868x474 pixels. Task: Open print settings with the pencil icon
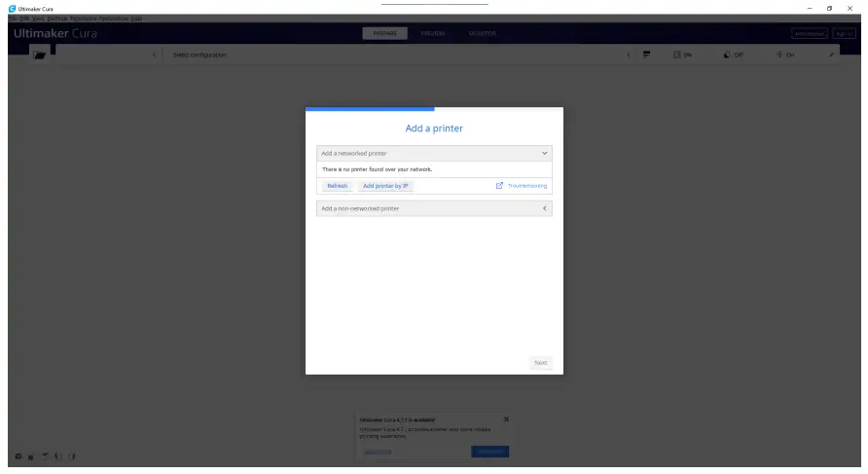831,55
